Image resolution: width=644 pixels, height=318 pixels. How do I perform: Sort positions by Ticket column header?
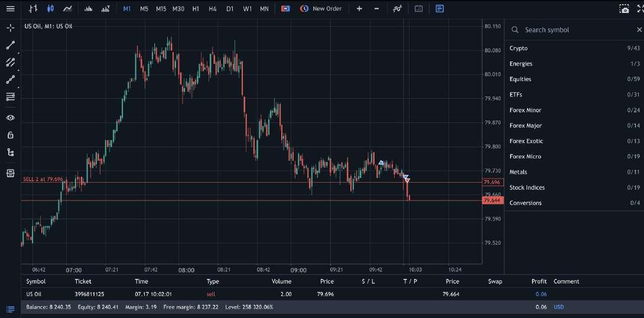[83, 281]
